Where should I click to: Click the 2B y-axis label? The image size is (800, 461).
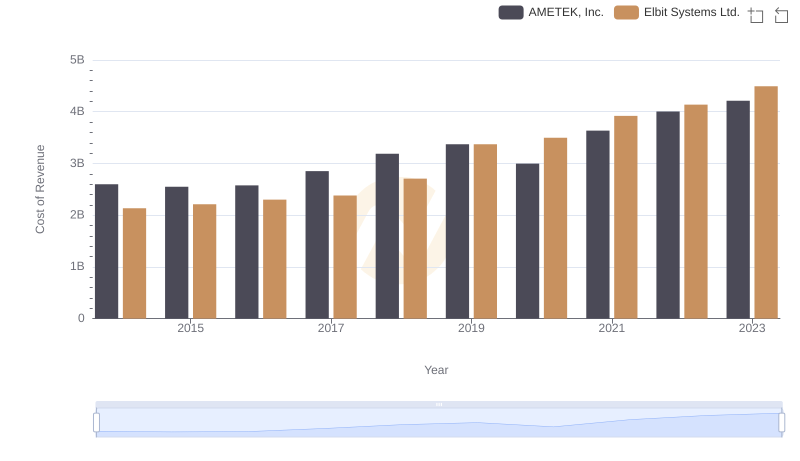[77, 215]
